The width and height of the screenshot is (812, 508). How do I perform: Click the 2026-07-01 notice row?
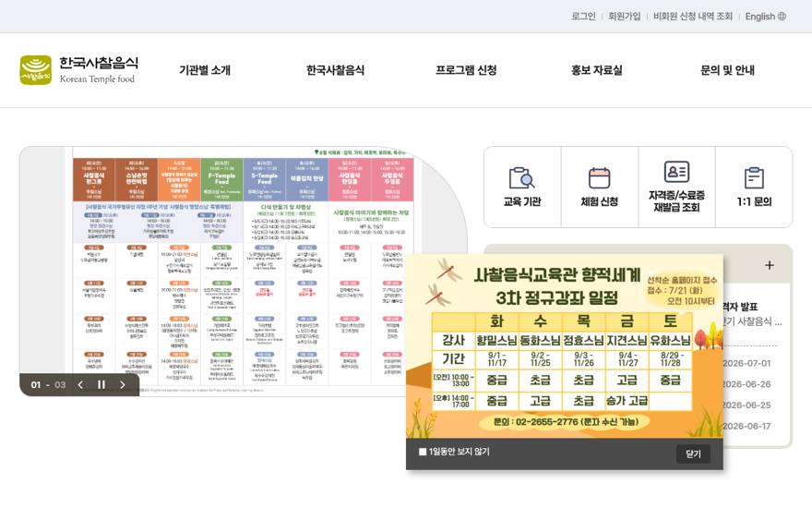tap(746, 363)
